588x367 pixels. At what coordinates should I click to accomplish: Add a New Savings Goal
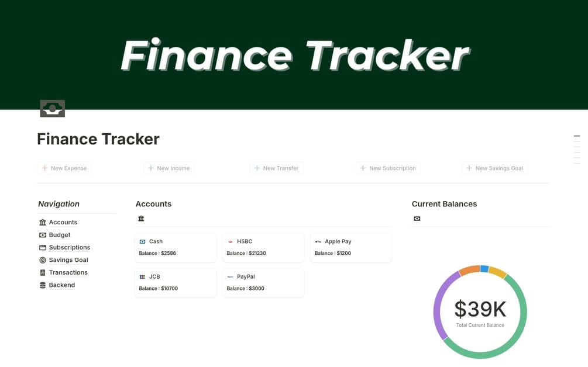coord(494,168)
